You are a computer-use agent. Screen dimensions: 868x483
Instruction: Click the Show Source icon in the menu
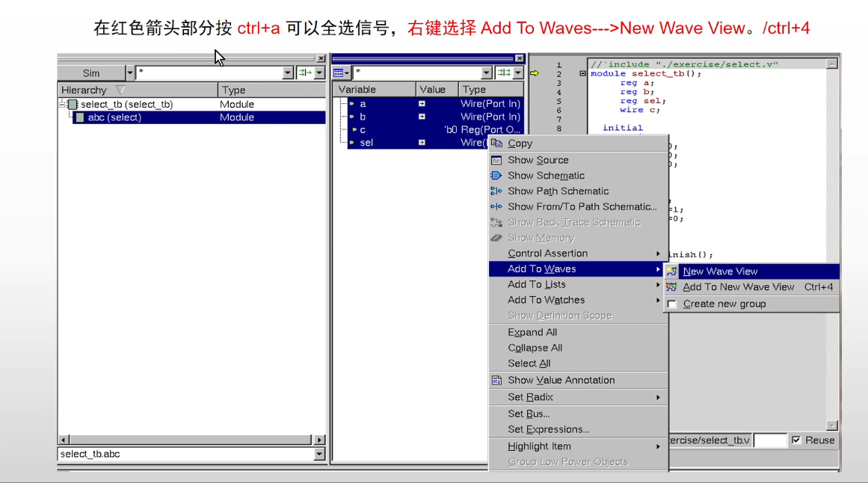point(496,160)
